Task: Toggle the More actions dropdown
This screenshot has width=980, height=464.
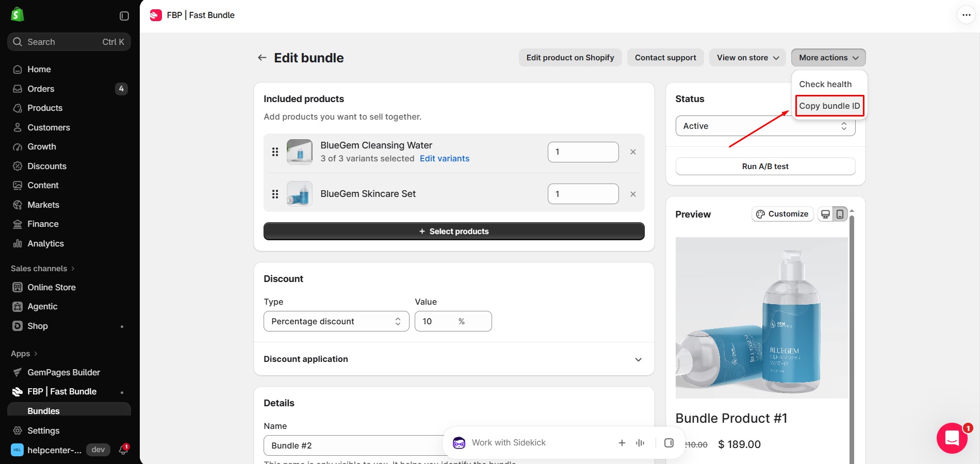Action: [828, 58]
